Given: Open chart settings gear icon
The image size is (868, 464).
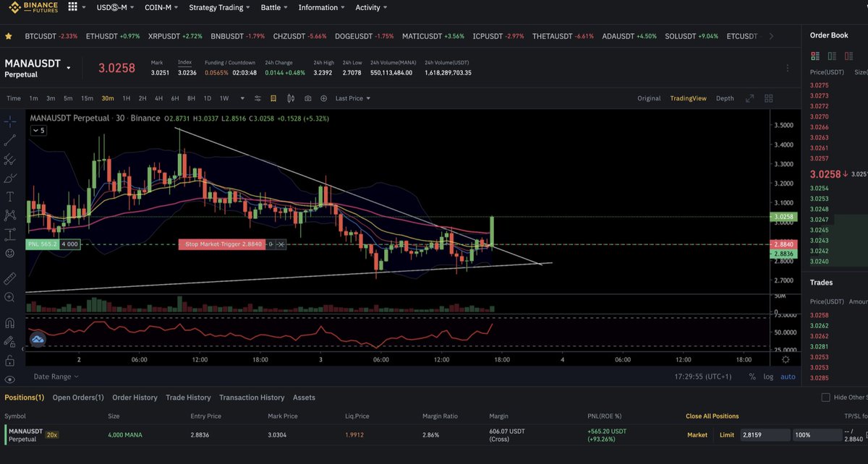Looking at the screenshot, I should coord(786,359).
